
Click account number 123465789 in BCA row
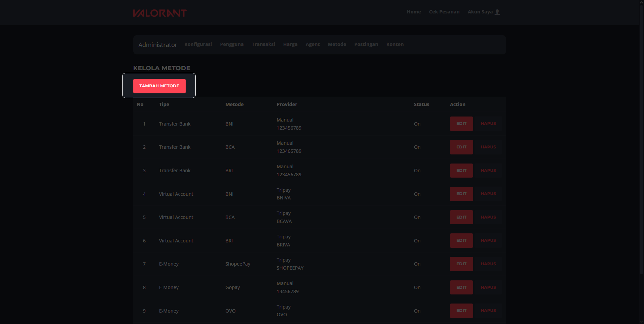point(289,151)
